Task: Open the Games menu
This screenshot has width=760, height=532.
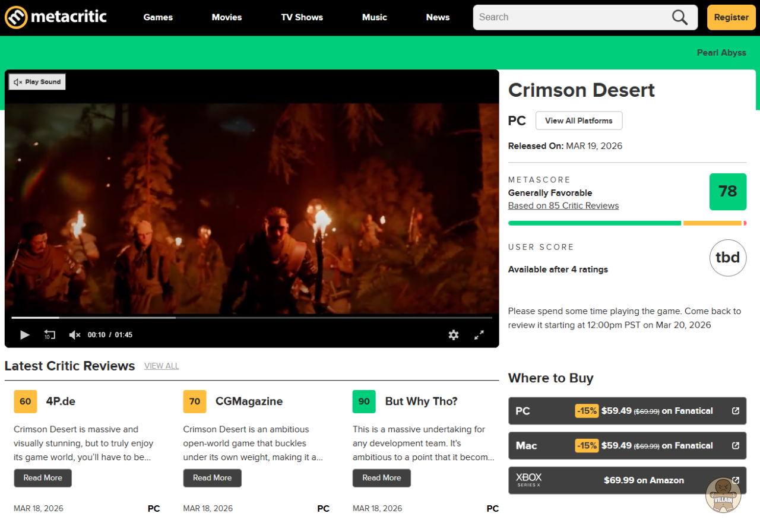Action: click(x=158, y=17)
